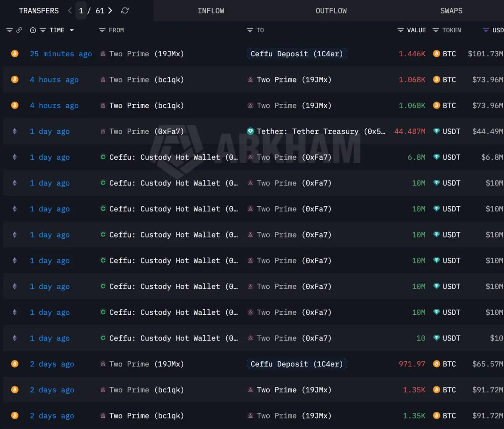Image resolution: width=504 pixels, height=429 pixels.
Task: Click Two Prime icon in 971.97 BTC sender
Action: coord(103,364)
